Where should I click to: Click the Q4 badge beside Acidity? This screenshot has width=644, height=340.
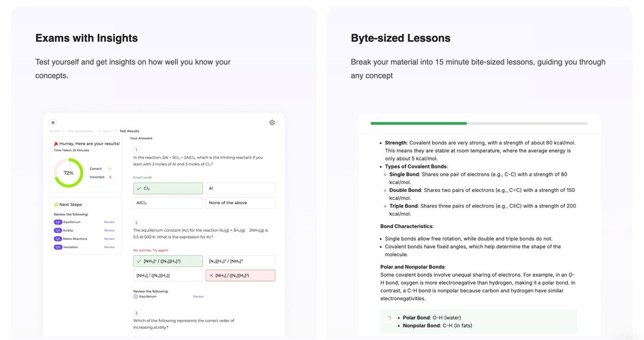pyautogui.click(x=58, y=231)
